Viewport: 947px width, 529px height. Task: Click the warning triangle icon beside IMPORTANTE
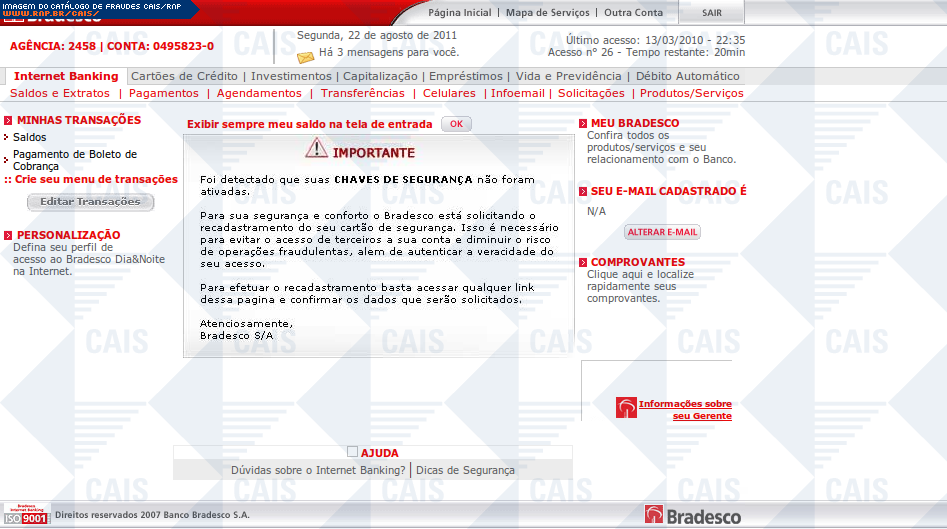coord(316,149)
